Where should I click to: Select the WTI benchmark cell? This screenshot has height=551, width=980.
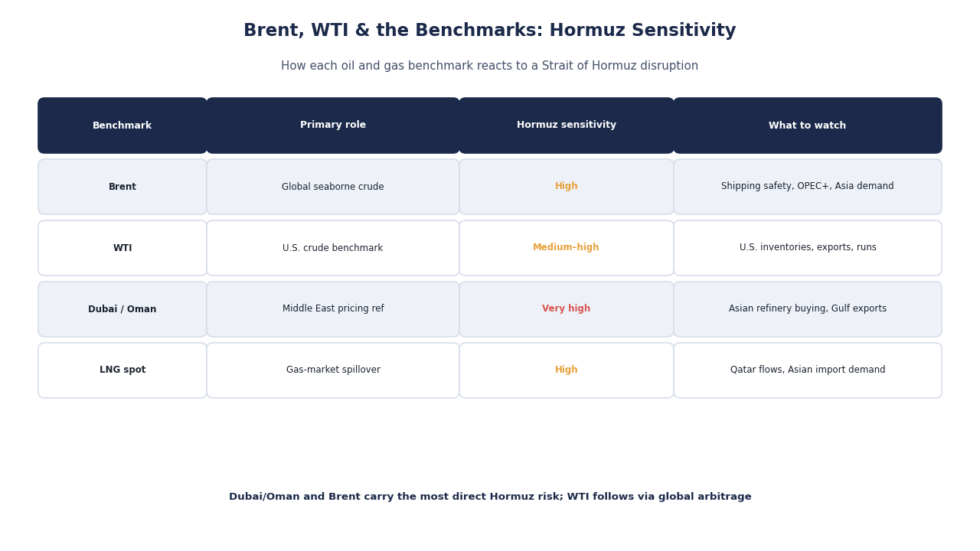(122, 248)
